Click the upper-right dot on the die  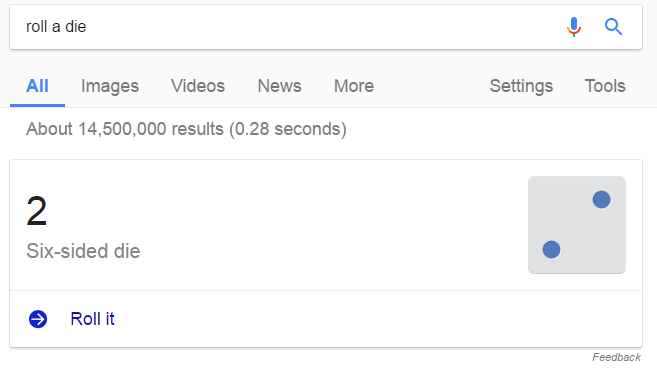point(602,200)
